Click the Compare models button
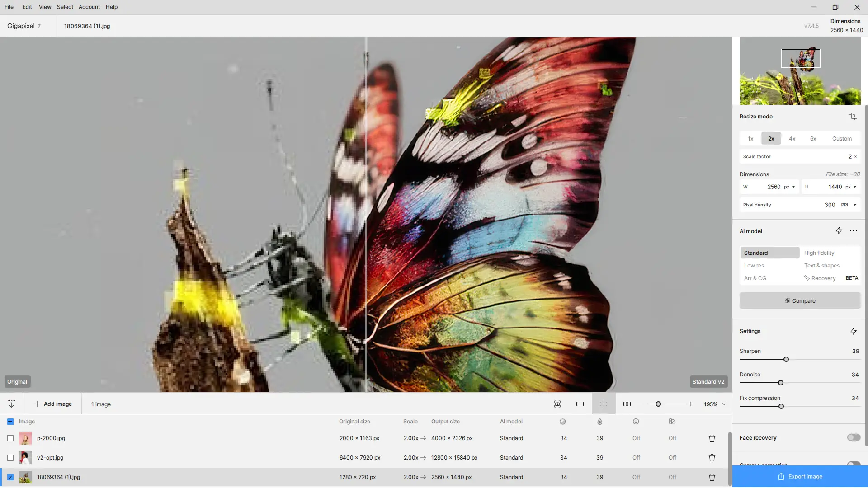 click(x=799, y=300)
